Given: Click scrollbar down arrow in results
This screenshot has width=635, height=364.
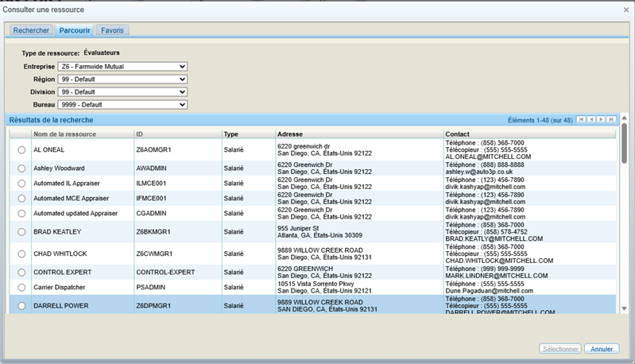Looking at the screenshot, I should (x=624, y=308).
